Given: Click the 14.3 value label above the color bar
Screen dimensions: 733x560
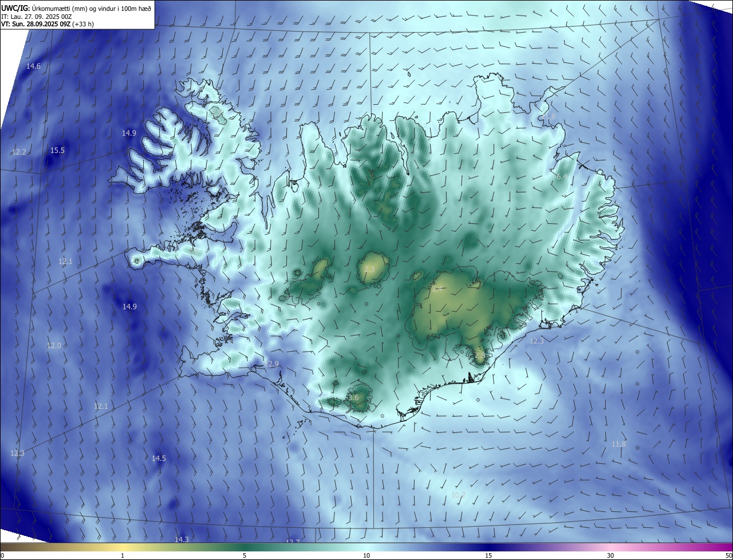Looking at the screenshot, I should 182,539.
